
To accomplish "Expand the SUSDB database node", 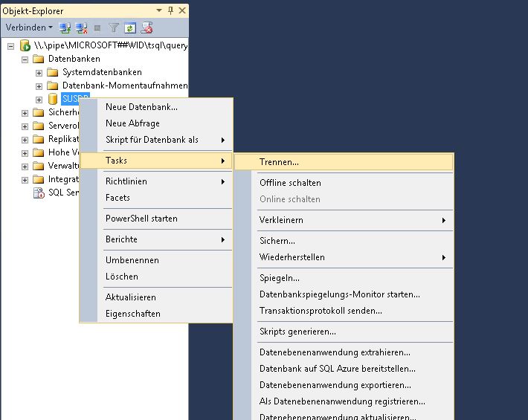I will [39, 100].
